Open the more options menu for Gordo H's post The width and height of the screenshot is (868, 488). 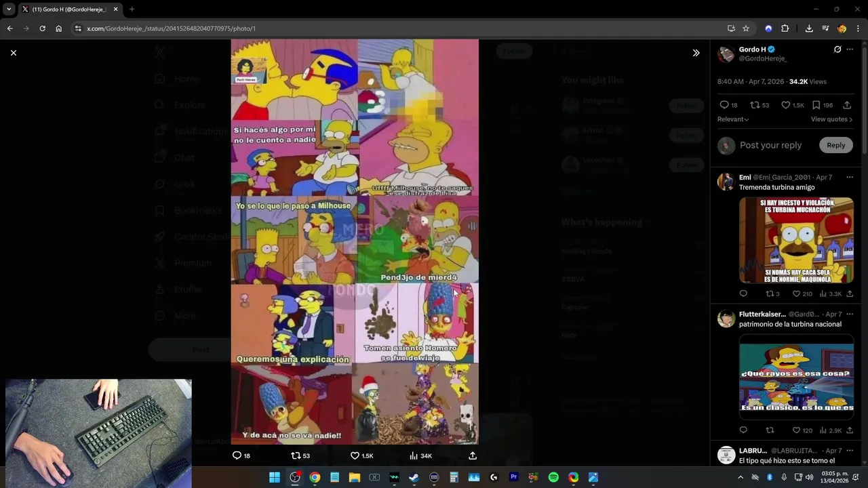(x=850, y=49)
